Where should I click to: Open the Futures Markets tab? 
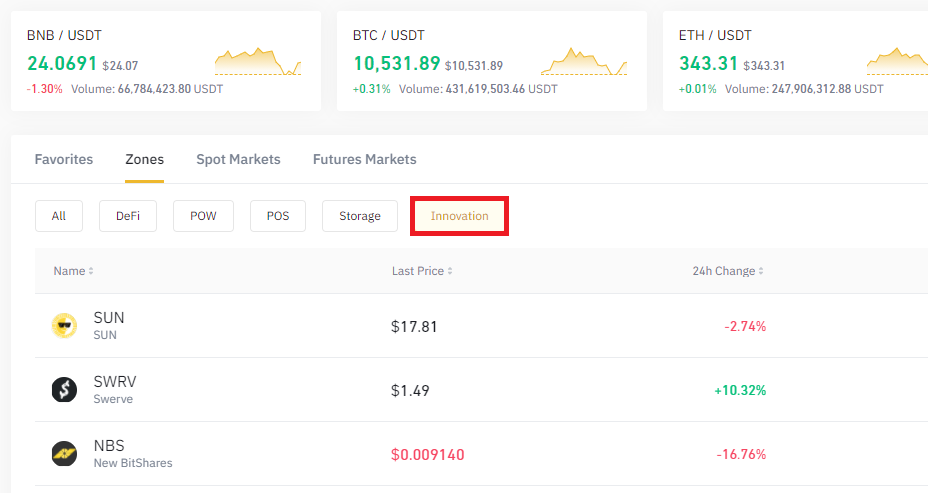(x=365, y=159)
